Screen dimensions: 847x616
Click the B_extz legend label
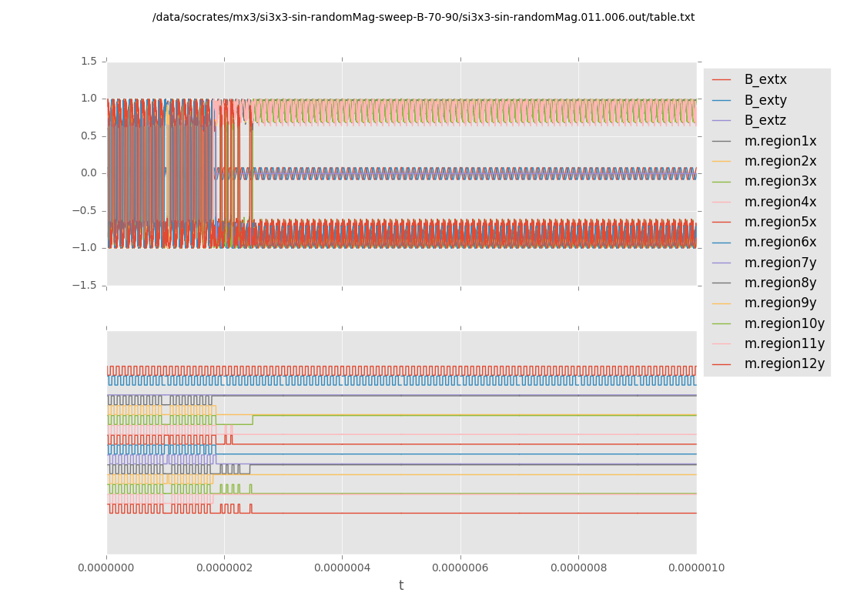[x=765, y=120]
